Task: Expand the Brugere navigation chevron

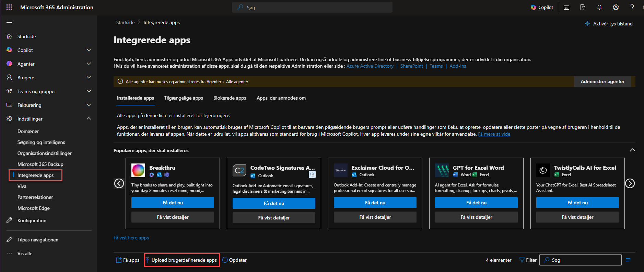Action: [89, 78]
